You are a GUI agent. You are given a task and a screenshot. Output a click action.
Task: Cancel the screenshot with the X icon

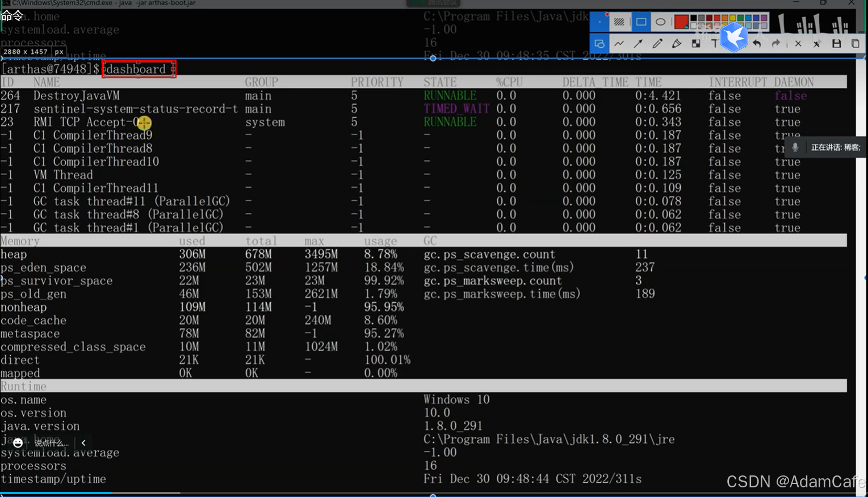(798, 44)
